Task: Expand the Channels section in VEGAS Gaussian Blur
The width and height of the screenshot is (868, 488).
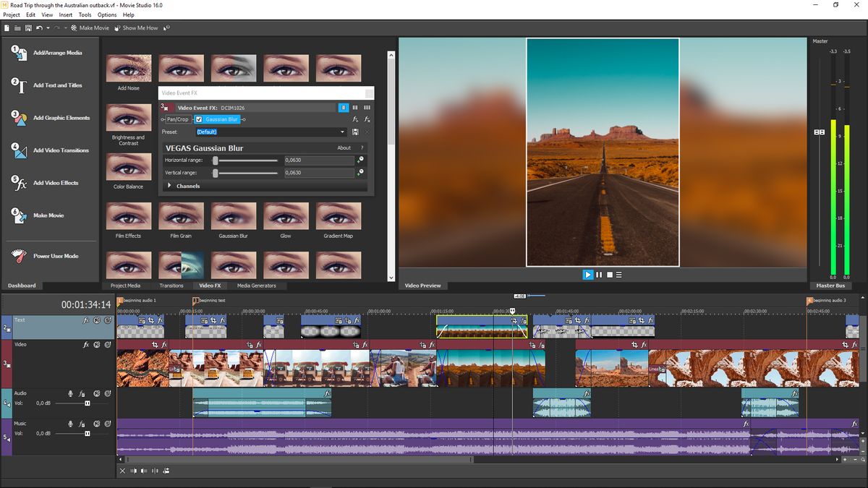Action: [x=170, y=185]
